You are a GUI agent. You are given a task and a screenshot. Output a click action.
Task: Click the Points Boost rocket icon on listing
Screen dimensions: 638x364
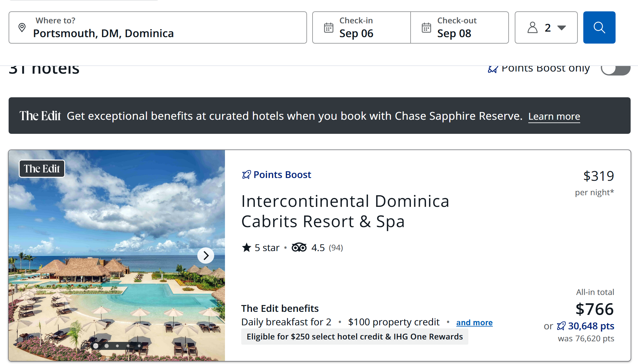[x=246, y=175]
